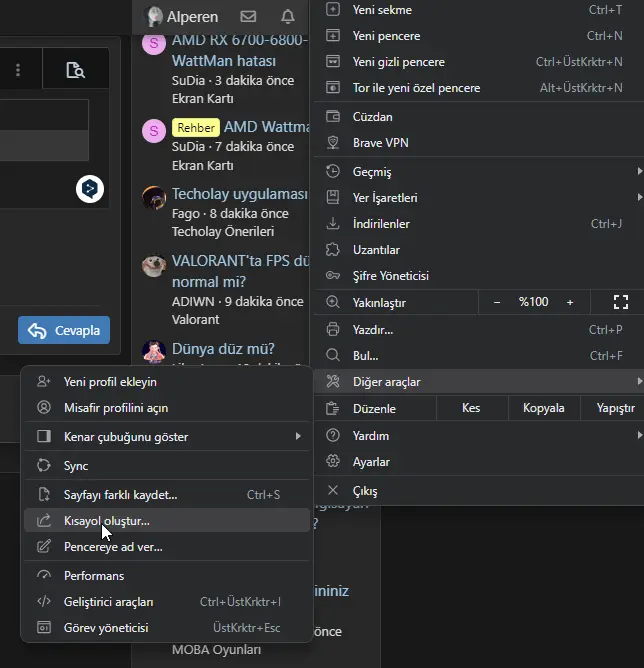Open the Techolay uygulaması thread link
Viewport: 644px width, 668px height.
click(x=240, y=194)
